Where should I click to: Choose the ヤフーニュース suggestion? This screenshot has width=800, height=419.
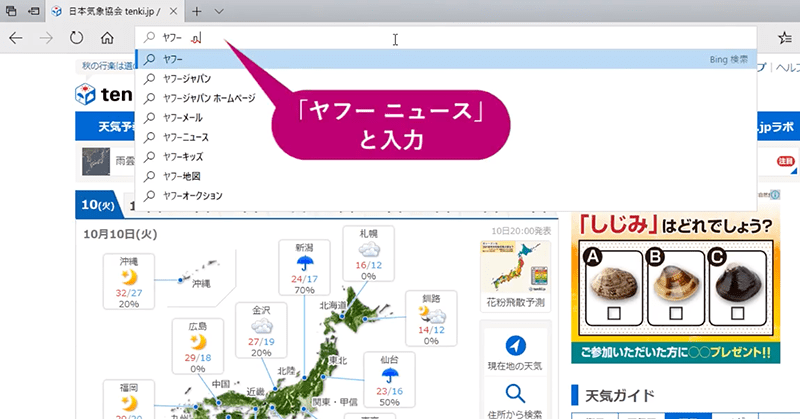coord(445,137)
